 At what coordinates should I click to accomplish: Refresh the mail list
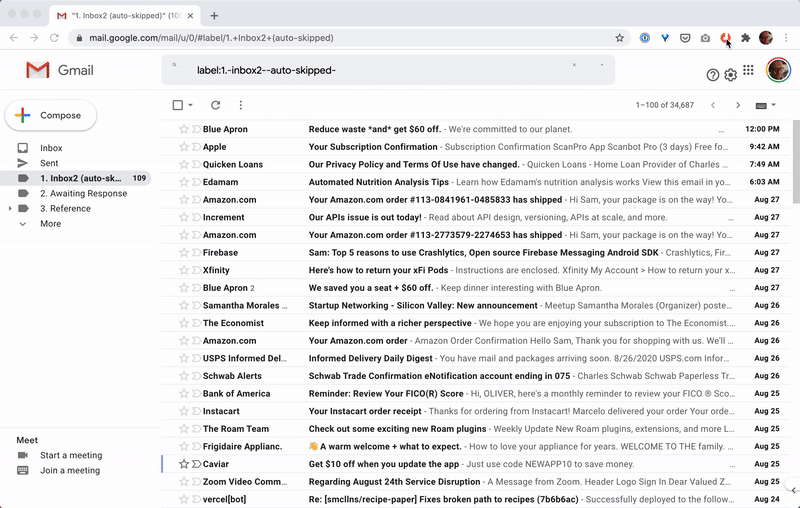(215, 105)
